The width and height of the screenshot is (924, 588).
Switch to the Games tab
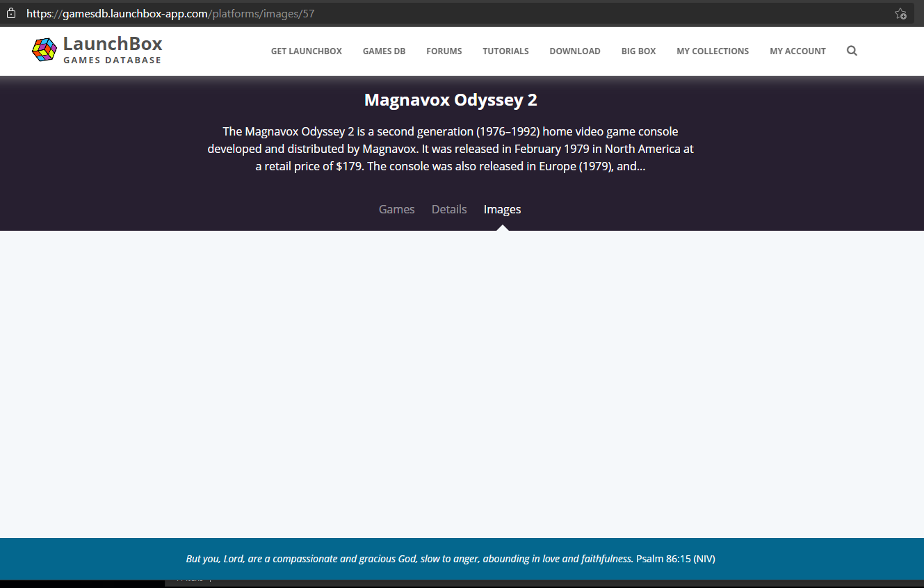click(396, 209)
